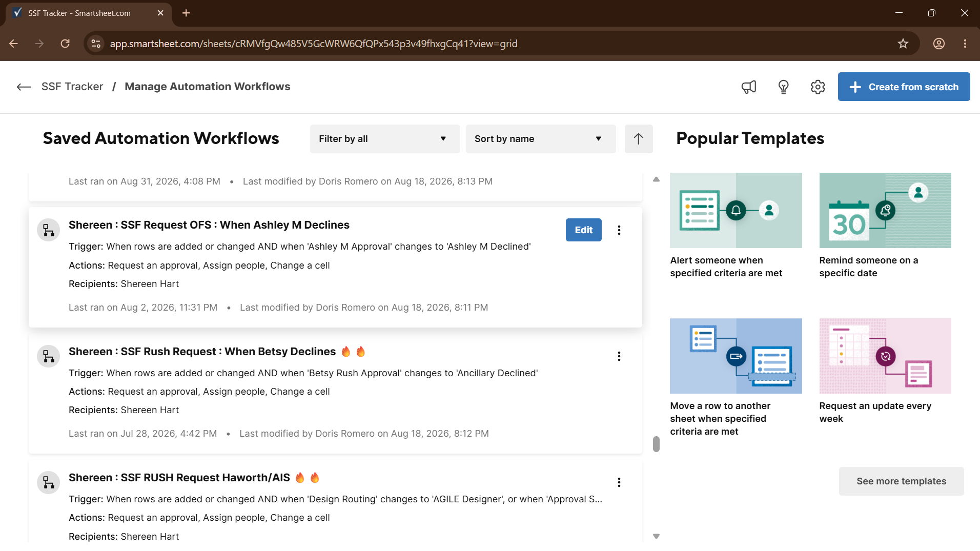Open Request an update every week thumbnail
This screenshot has height=551, width=980.
point(885,356)
